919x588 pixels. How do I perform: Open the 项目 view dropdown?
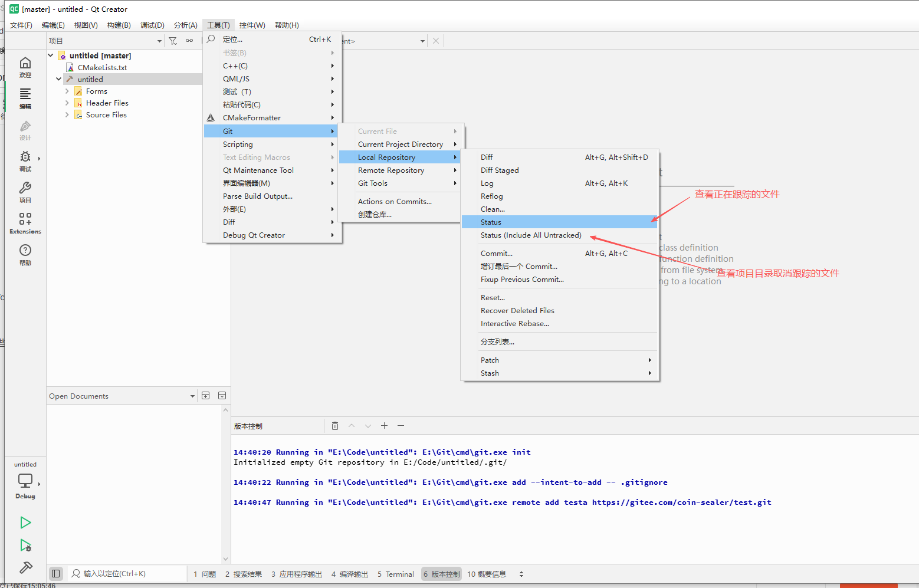coord(106,41)
